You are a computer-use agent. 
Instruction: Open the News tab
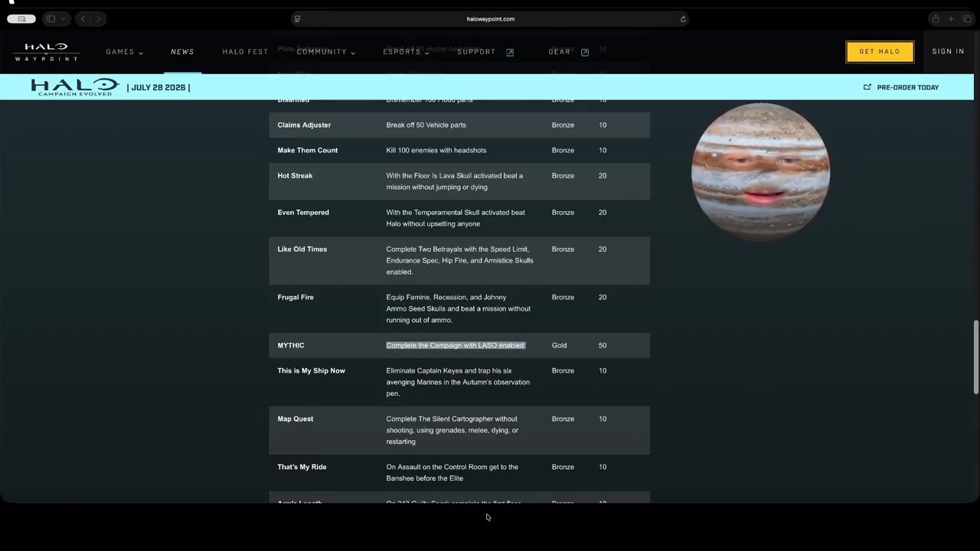[182, 52]
